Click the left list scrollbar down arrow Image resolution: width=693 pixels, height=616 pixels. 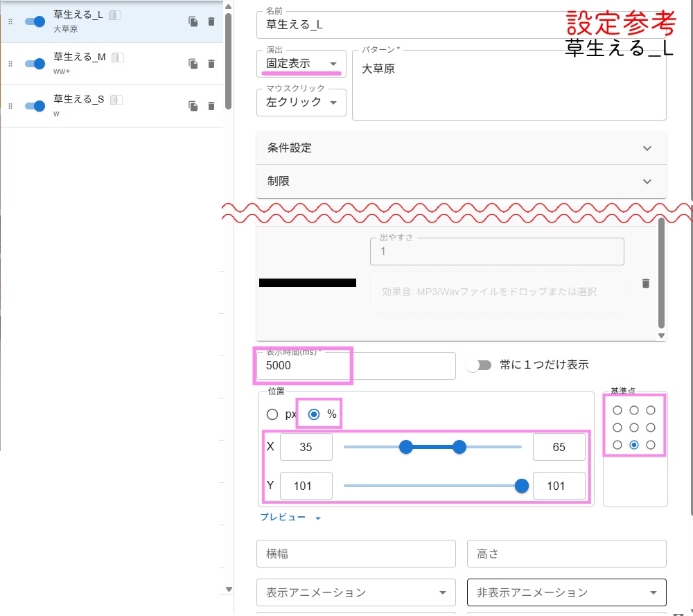click(229, 589)
